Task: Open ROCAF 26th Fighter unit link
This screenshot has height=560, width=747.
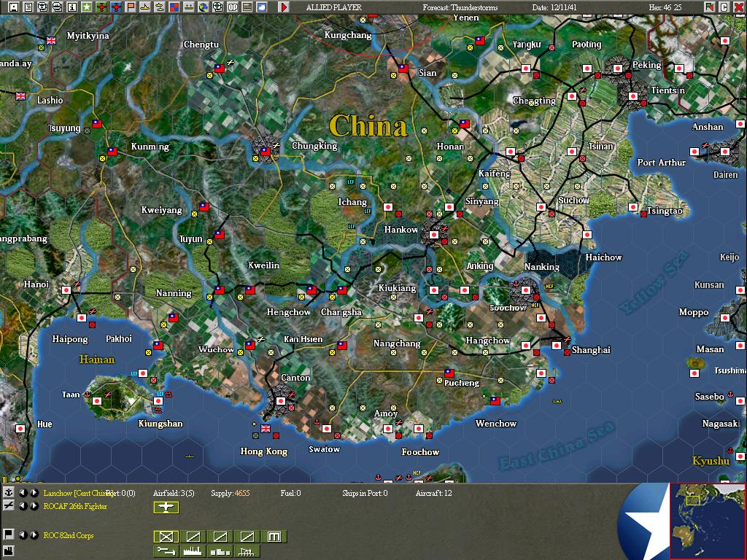Action: [x=75, y=506]
